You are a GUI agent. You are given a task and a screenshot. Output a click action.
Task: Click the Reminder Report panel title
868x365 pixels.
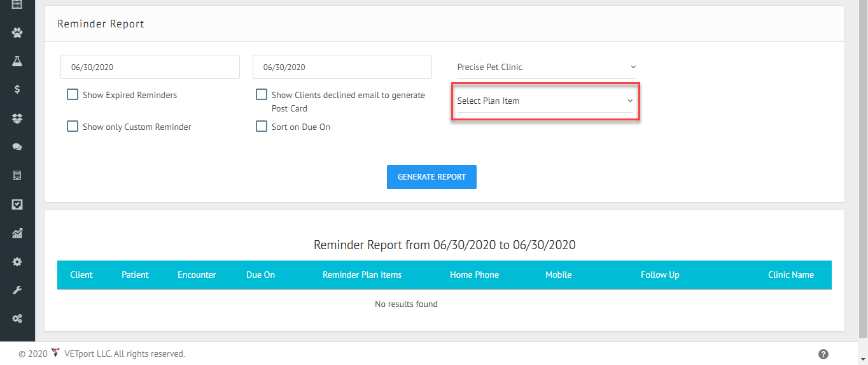(x=101, y=24)
